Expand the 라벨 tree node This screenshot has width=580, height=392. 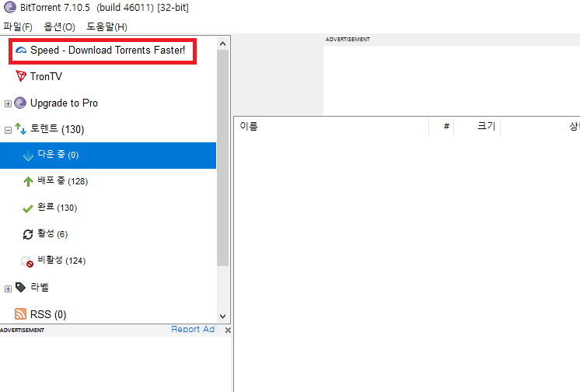8,289
